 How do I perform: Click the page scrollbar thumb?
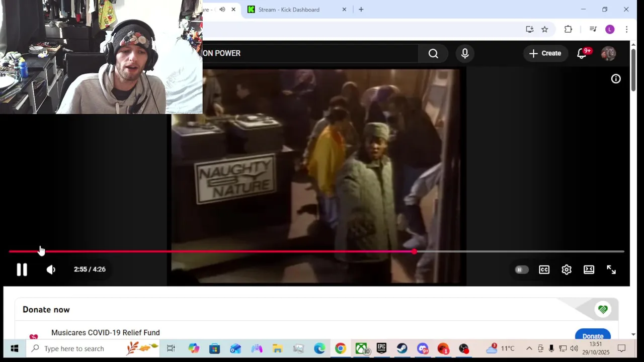(633, 69)
